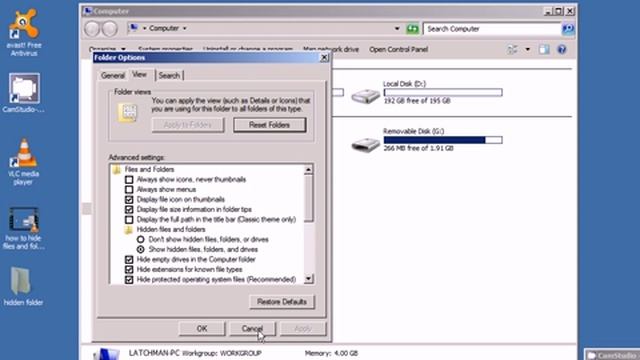Check 'Always show menus' option
This screenshot has height=360, width=640.
pyautogui.click(x=129, y=190)
